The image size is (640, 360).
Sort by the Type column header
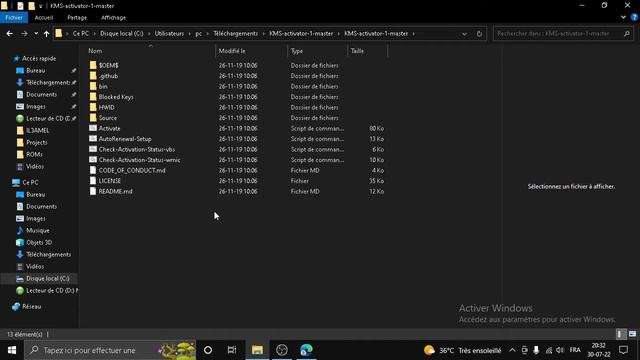tap(297, 51)
